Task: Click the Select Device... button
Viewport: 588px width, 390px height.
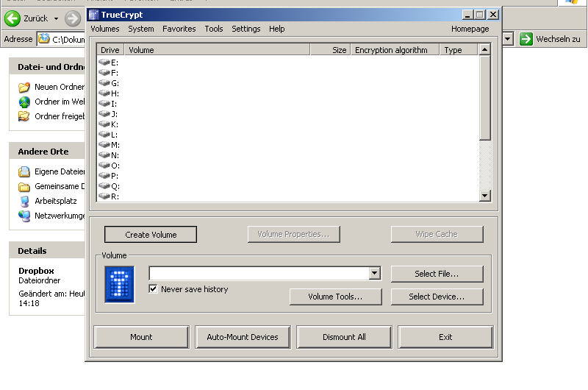Action: (437, 297)
